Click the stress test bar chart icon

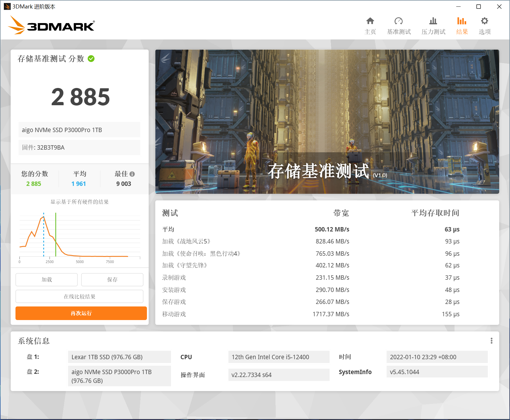[x=433, y=21]
